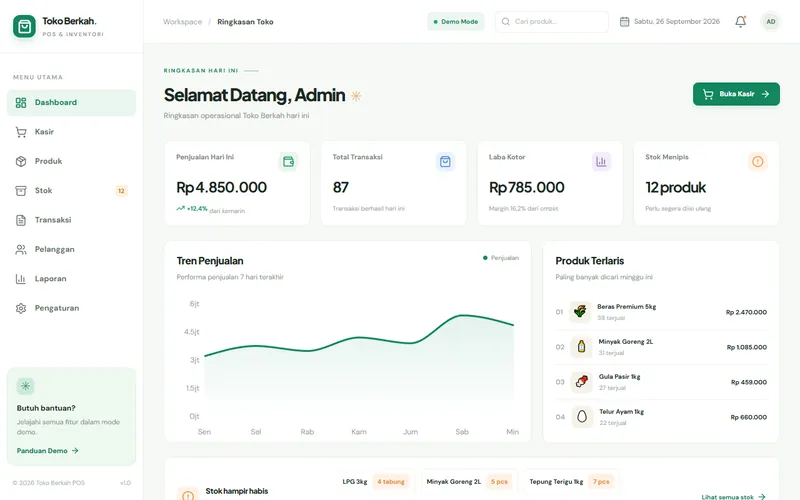
Task: Click the +12,4% trend indicator
Action: [192, 209]
